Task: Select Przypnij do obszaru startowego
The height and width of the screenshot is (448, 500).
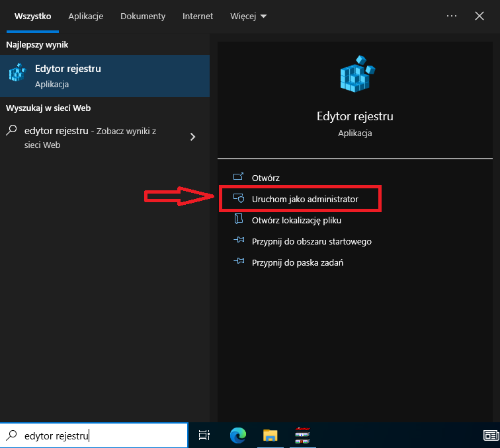Action: click(311, 241)
